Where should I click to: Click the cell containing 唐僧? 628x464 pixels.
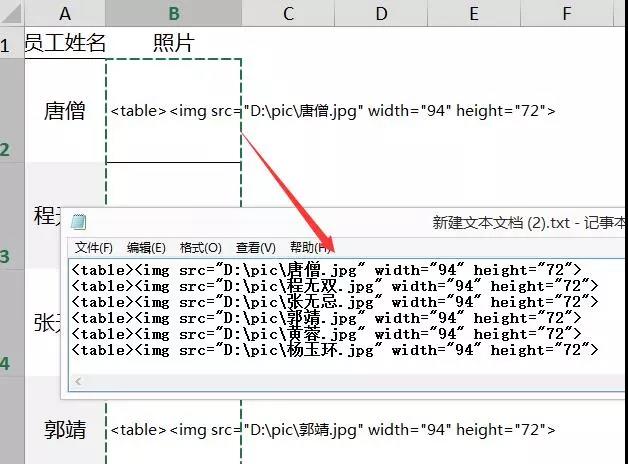[x=65, y=110]
